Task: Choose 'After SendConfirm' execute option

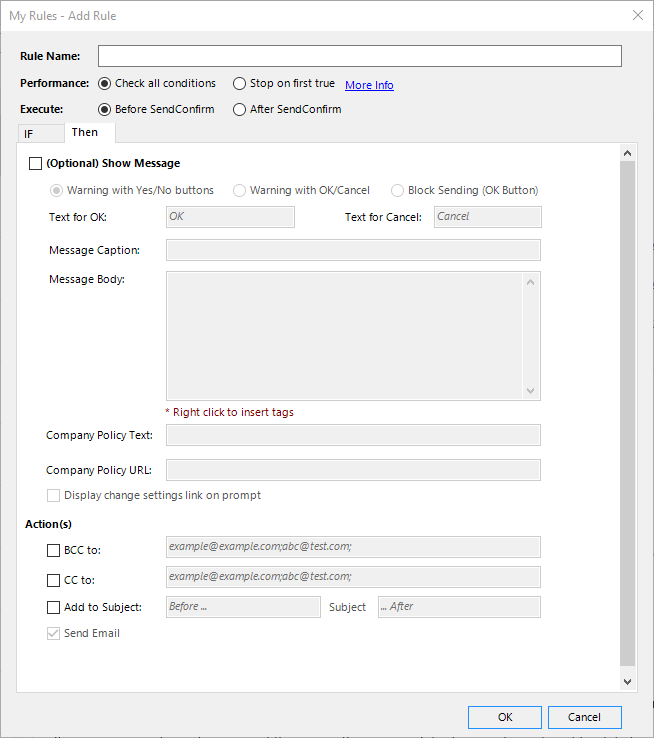Action: pyautogui.click(x=240, y=110)
